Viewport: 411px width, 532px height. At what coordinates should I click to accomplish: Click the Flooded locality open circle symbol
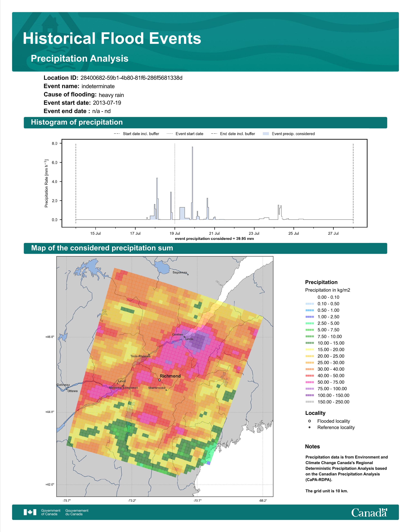(309, 421)
